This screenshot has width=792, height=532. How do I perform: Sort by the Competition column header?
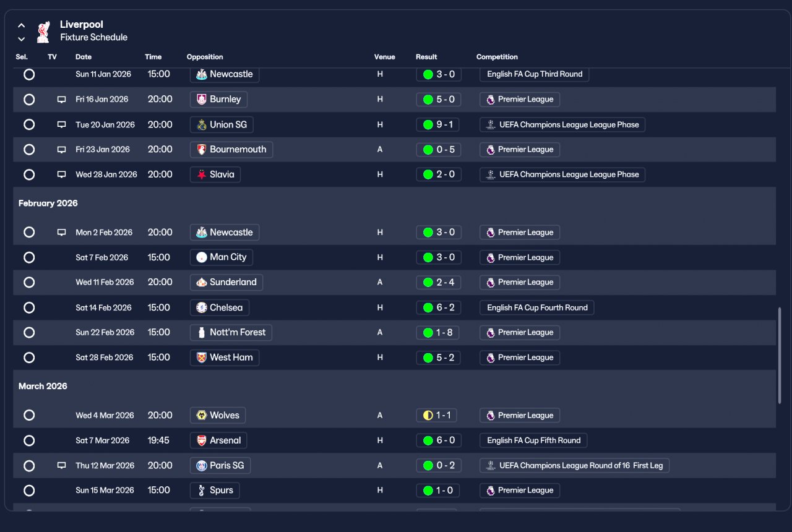(x=497, y=57)
